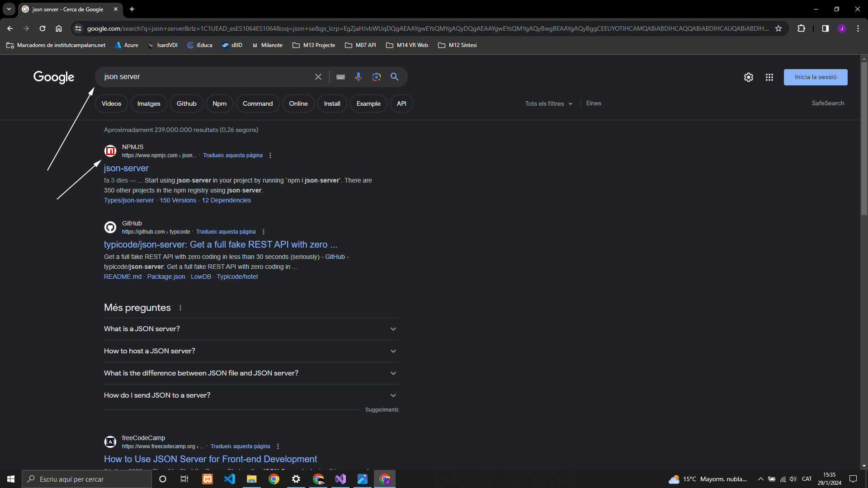Open Google quick settings gear

(x=748, y=77)
